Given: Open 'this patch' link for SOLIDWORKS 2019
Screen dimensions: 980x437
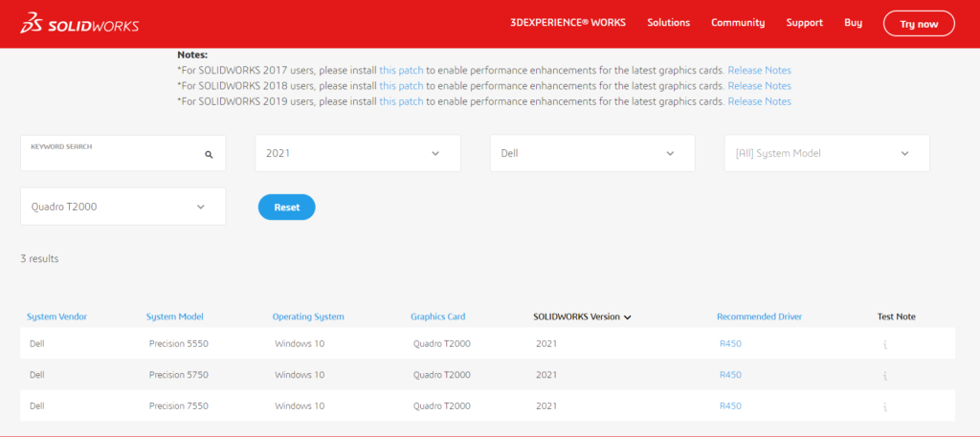Looking at the screenshot, I should click(x=401, y=101).
